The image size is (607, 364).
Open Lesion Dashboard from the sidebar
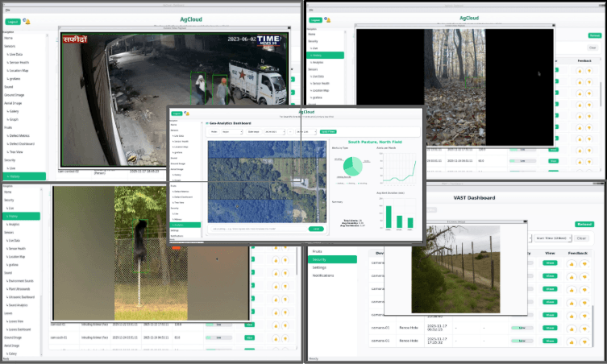[20, 330]
